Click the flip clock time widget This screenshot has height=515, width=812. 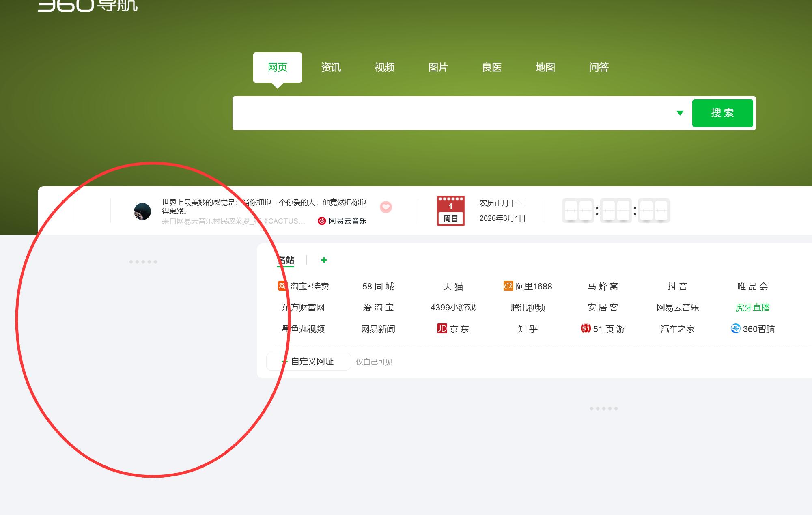pyautogui.click(x=616, y=211)
